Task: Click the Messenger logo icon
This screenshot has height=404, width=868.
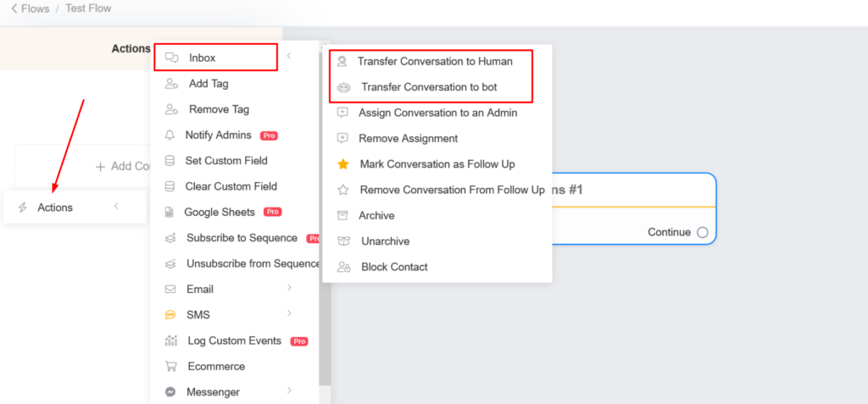Action: pos(170,392)
